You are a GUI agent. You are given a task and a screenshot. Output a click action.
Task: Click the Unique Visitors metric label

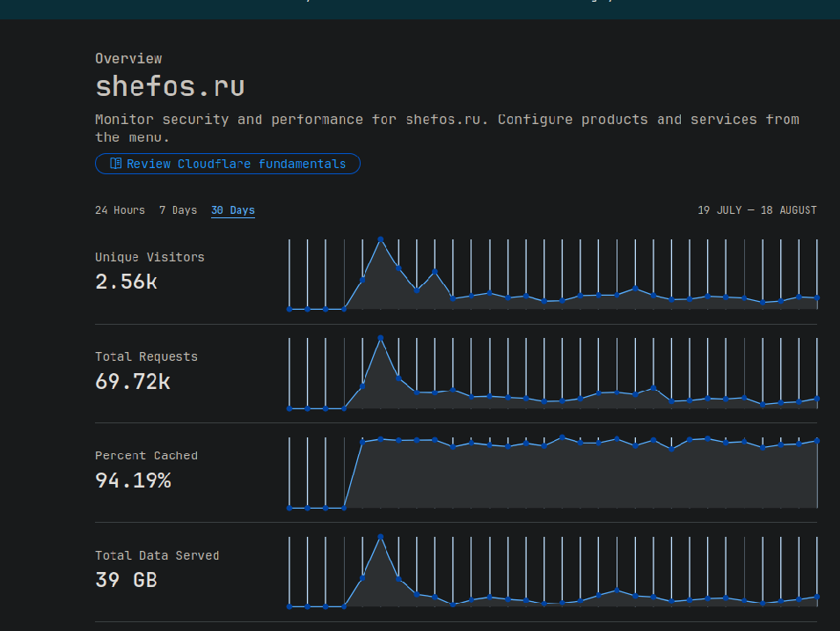coord(150,257)
